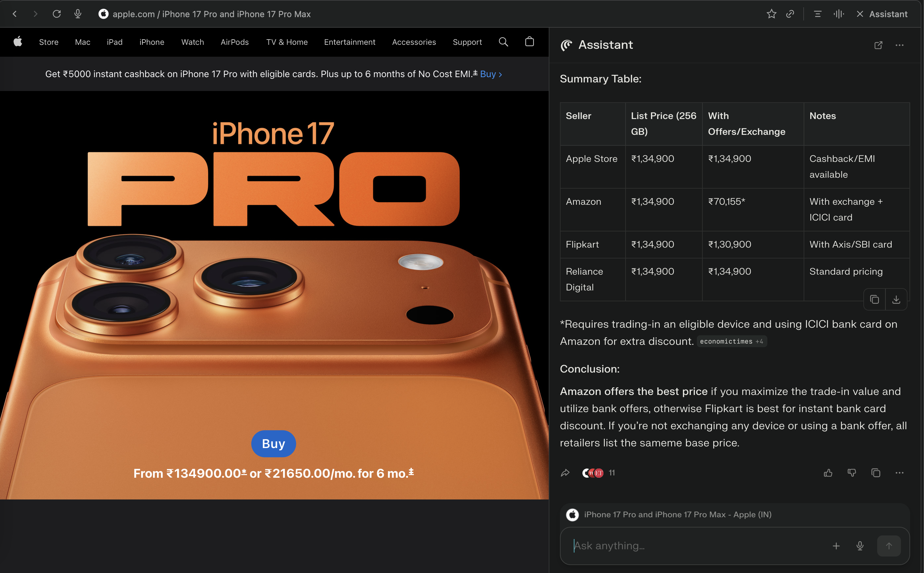
Task: Open more options below the response
Action: coord(899,472)
